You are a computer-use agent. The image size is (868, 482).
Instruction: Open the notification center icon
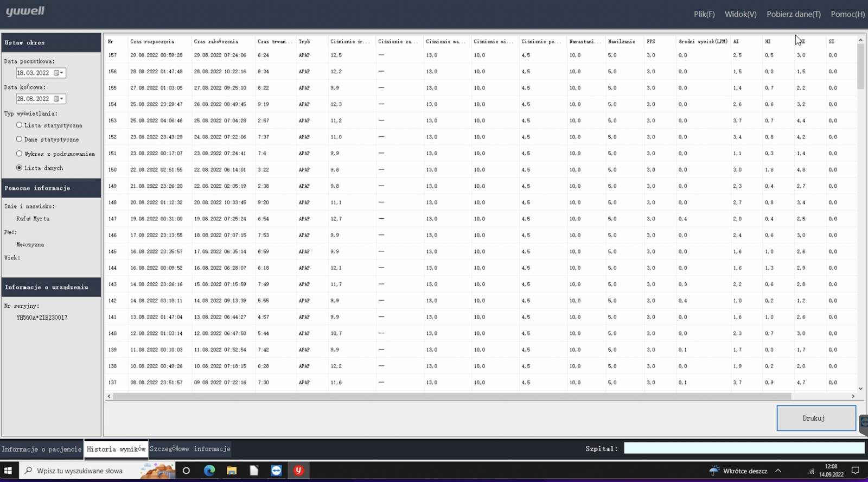coord(856,471)
